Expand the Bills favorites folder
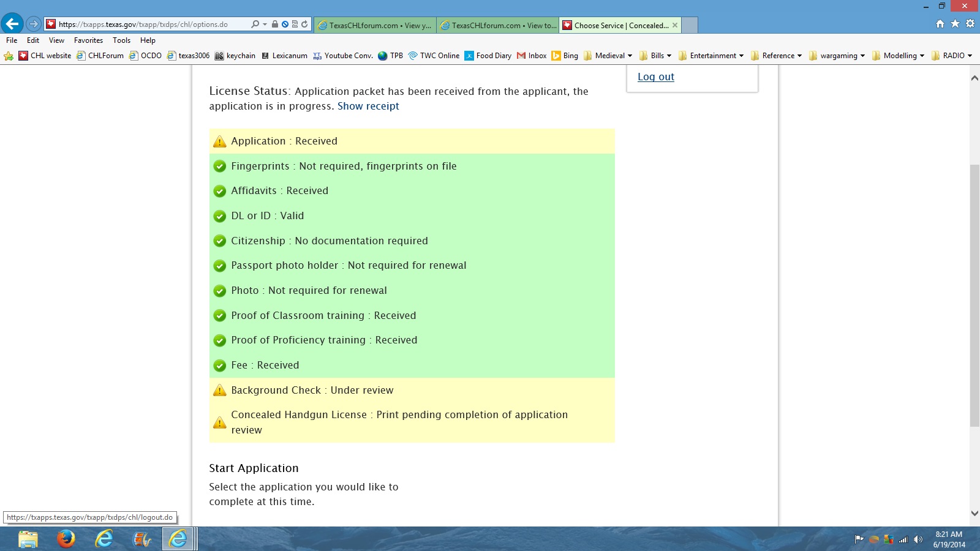 [x=655, y=56]
